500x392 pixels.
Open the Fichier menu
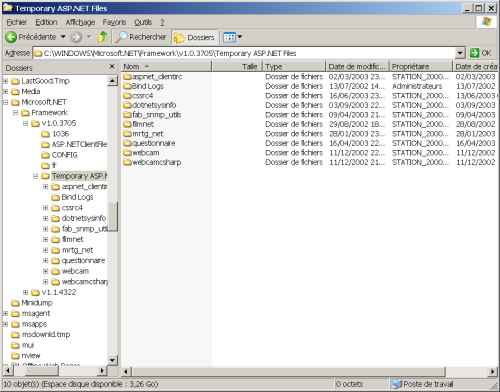(16, 22)
